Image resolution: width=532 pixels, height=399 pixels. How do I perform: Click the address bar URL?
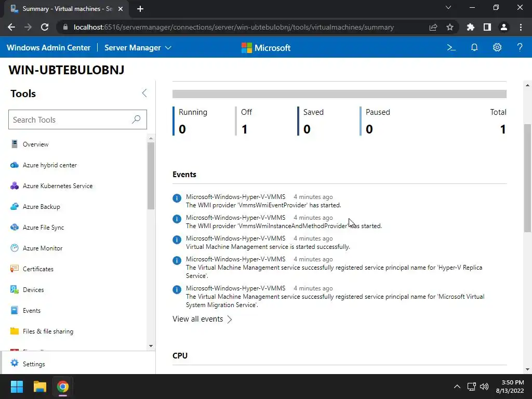click(x=234, y=27)
